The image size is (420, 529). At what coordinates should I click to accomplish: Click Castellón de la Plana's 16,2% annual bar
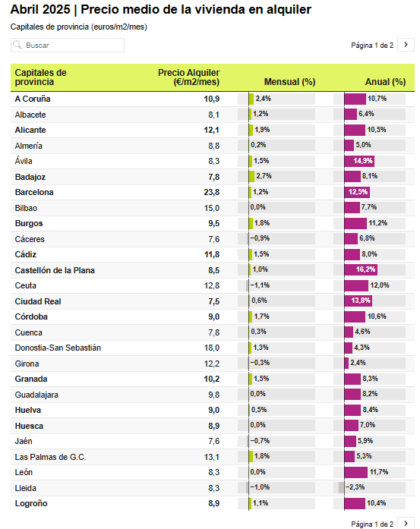[361, 269]
